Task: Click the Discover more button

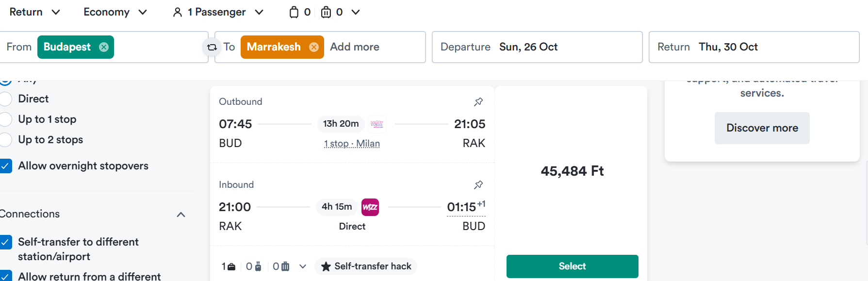Action: [762, 128]
